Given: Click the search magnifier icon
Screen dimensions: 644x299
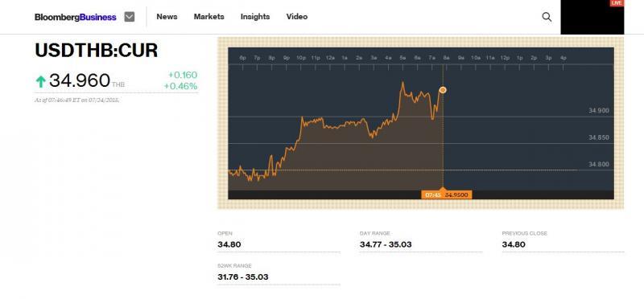Looking at the screenshot, I should (547, 17).
